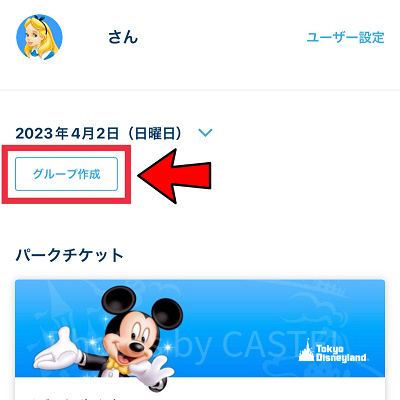This screenshot has height=400, width=400.
Task: Select the 2023年4月2日 date label
Action: 67,133
